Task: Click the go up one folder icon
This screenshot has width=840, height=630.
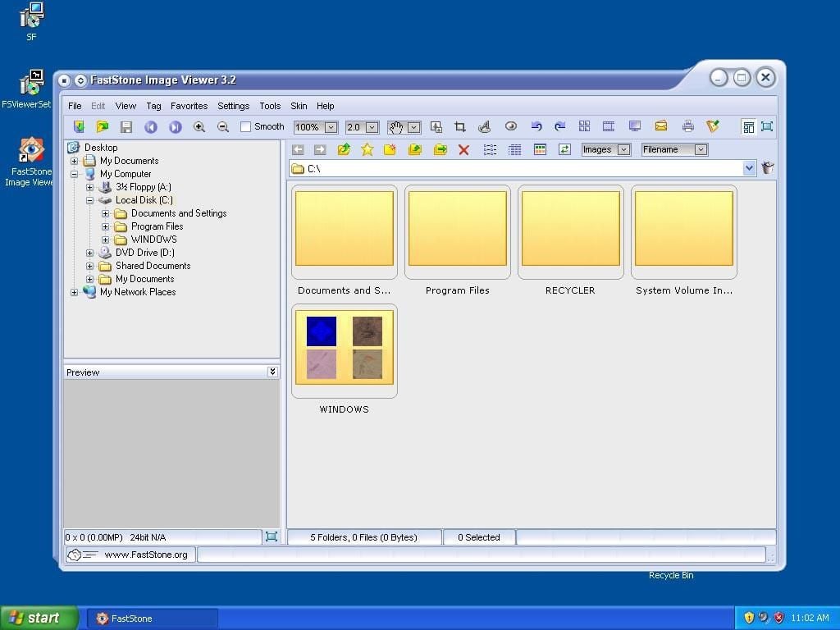Action: [344, 149]
